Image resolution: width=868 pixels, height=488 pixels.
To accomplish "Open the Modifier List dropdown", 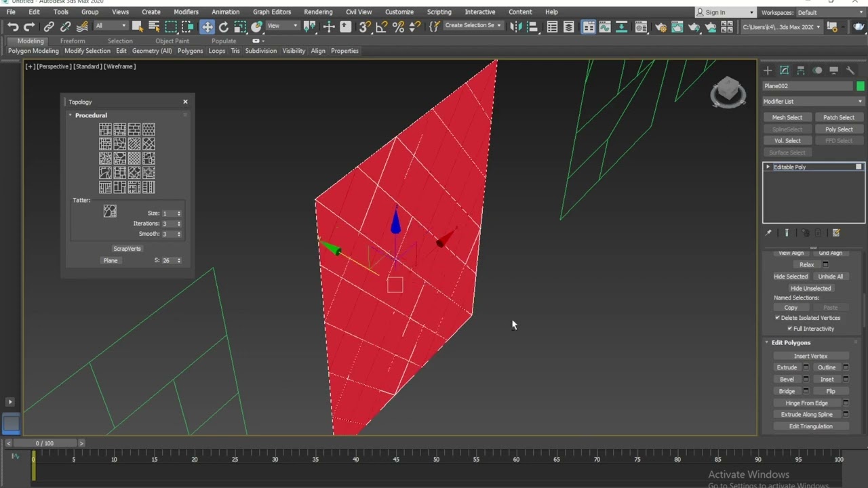I will coord(813,102).
